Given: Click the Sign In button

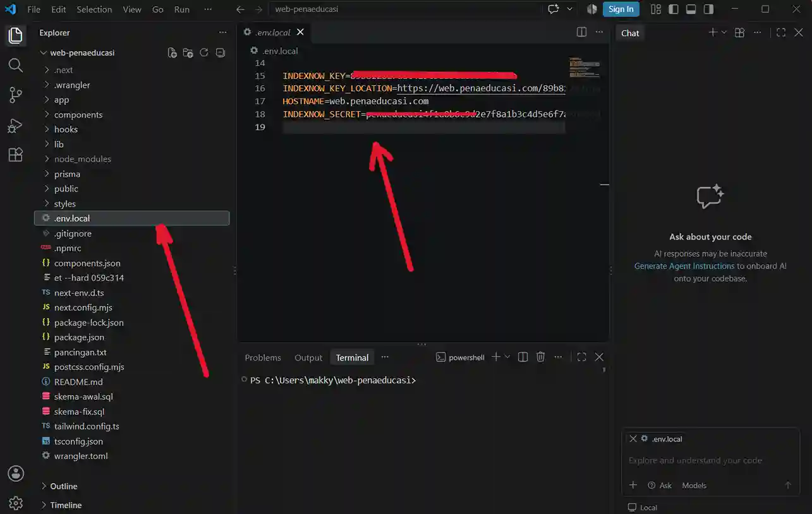Looking at the screenshot, I should click(621, 9).
